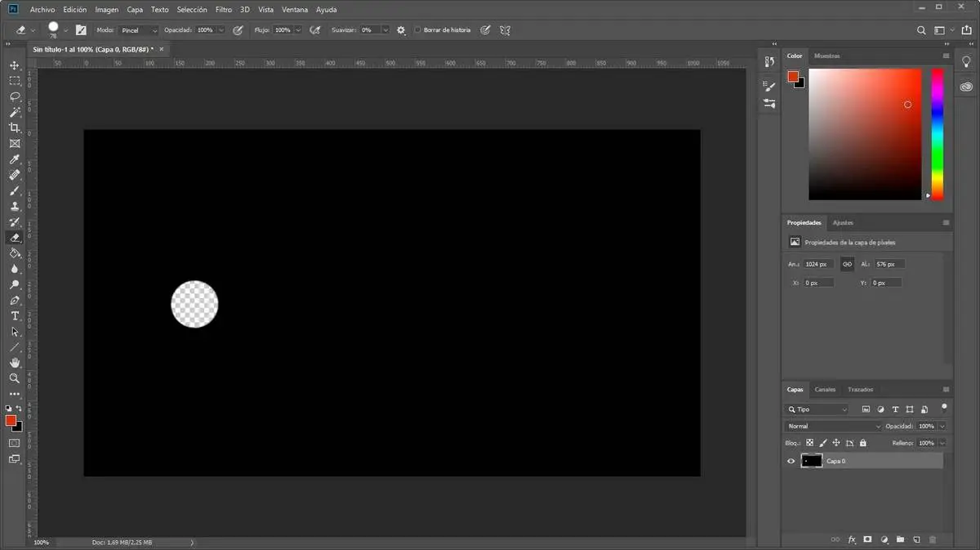Select the History Brush tool
980x550 pixels.
[x=14, y=221]
